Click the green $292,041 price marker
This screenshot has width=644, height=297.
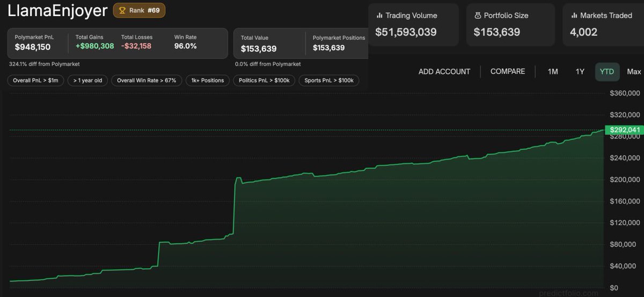point(624,130)
